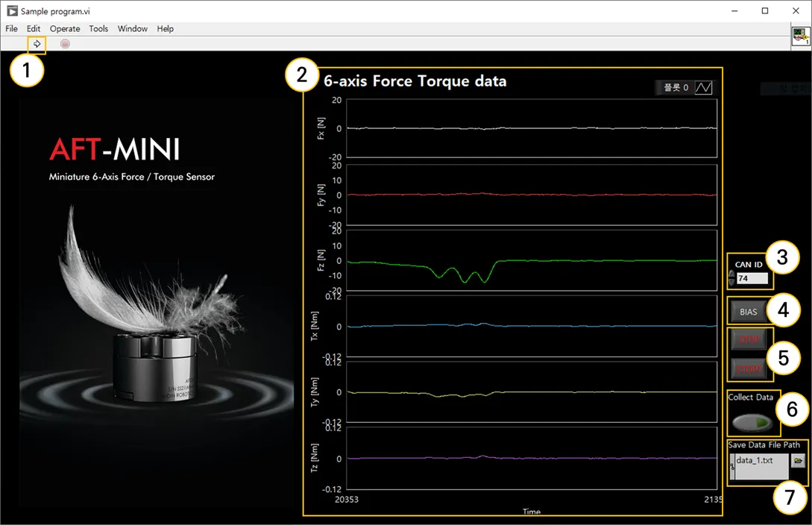Minimize the Sample program.vi window
The width and height of the screenshot is (812, 525).
pos(734,11)
